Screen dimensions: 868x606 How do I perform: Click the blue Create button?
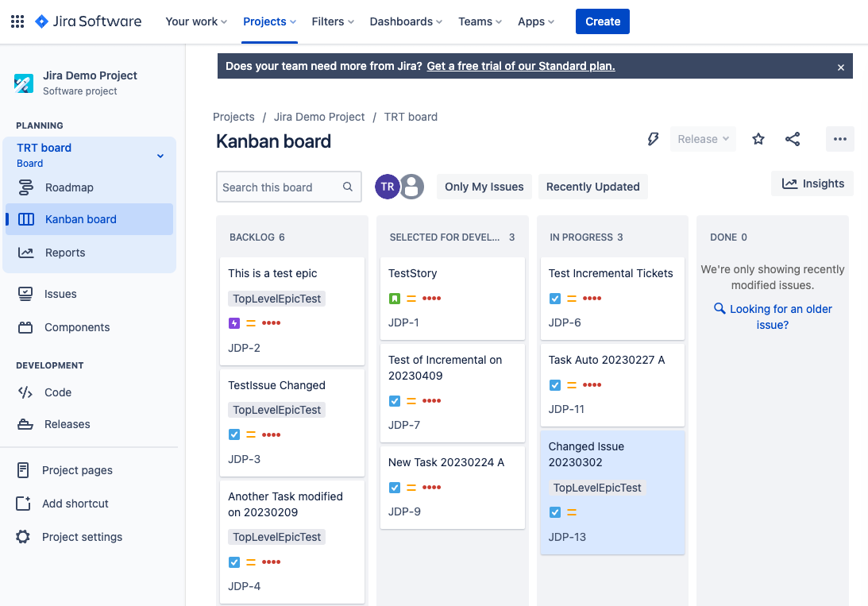(602, 21)
